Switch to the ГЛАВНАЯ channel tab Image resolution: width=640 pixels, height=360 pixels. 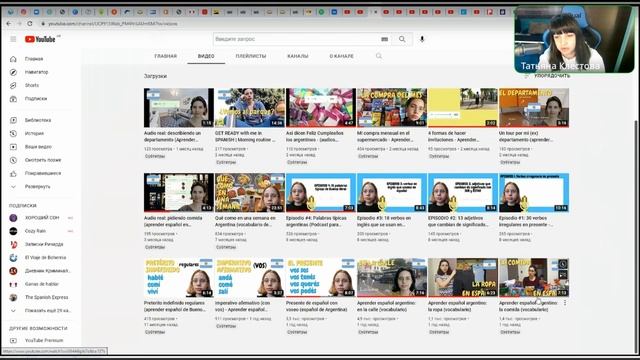tap(166, 56)
